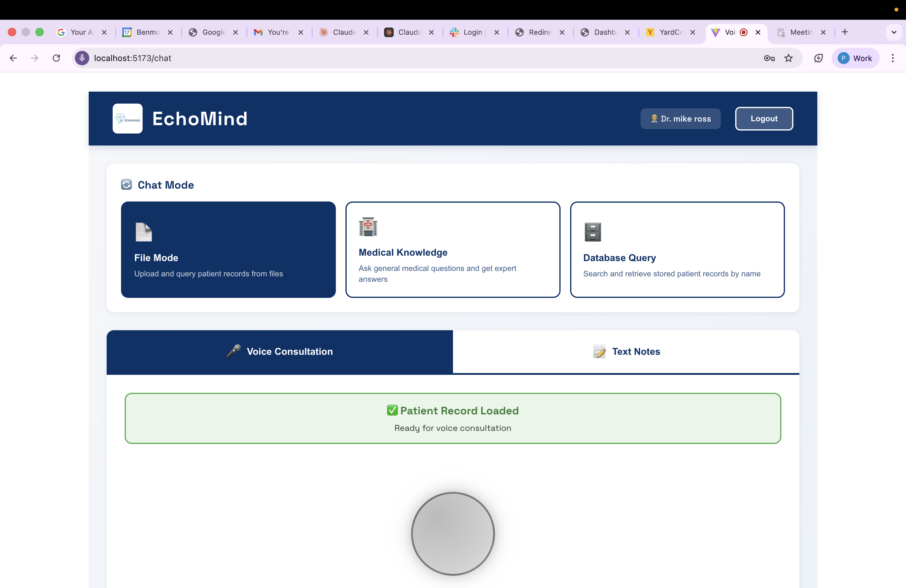
Task: Click the Chat Mode refresh icon
Action: click(126, 185)
